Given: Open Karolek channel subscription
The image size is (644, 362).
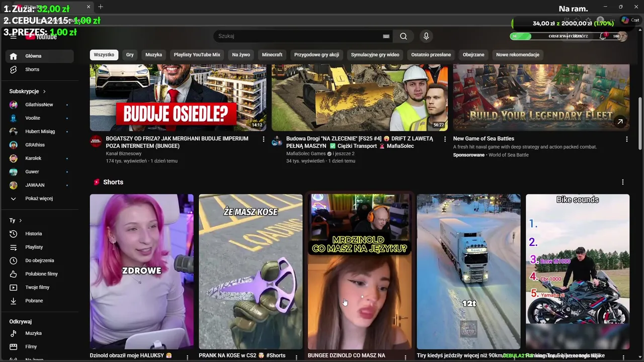Looking at the screenshot, I should 39,158.
